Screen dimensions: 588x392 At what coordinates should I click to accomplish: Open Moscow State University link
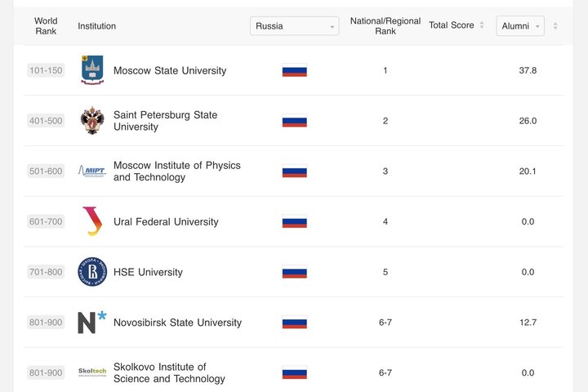click(170, 71)
